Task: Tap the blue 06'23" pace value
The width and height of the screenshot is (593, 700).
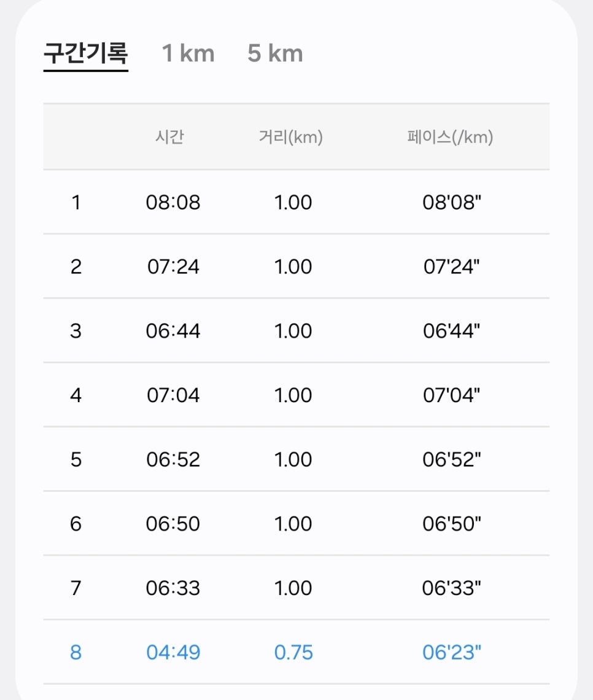Action: 452,652
